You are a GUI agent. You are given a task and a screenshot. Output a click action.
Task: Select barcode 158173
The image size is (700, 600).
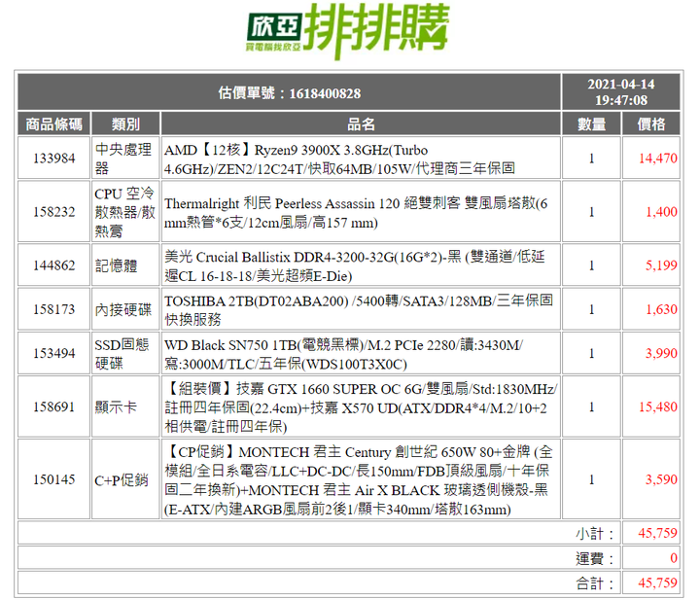[54, 309]
